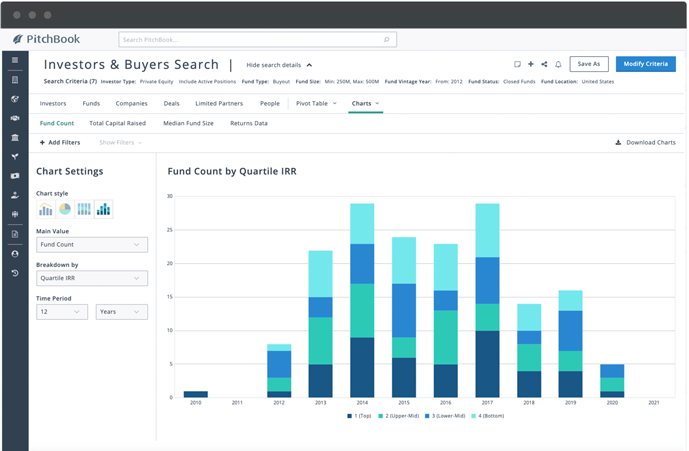Select the 100% stacked column chart style
The width and height of the screenshot is (689, 451).
(x=84, y=209)
